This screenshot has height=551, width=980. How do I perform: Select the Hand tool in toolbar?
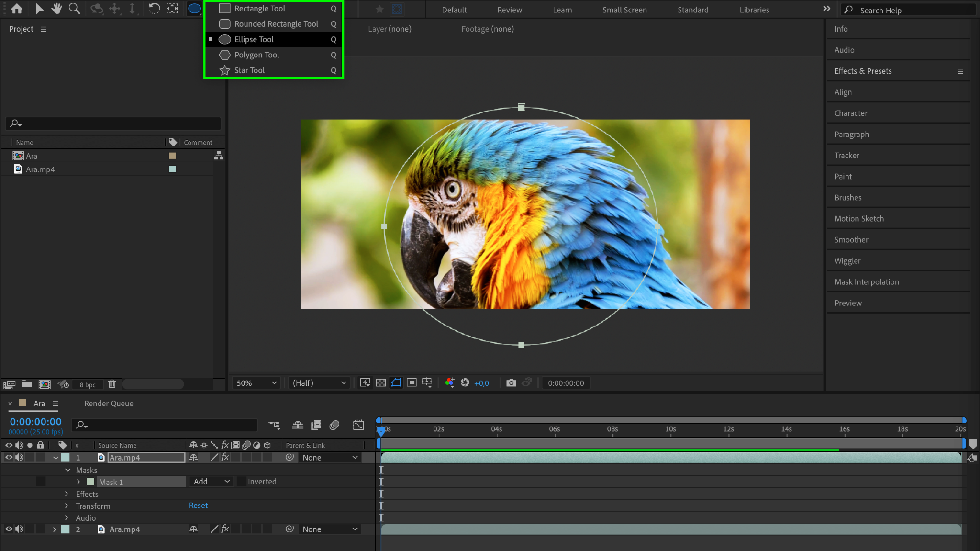(57, 9)
